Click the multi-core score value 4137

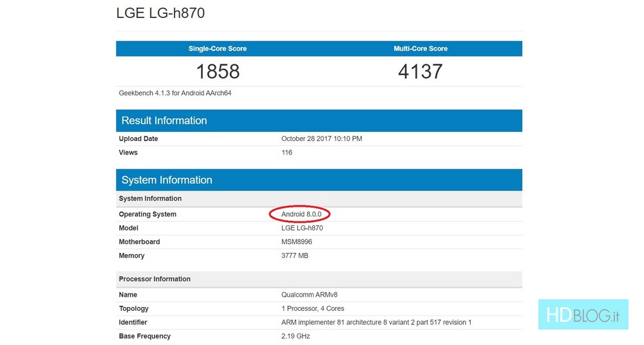coord(421,71)
